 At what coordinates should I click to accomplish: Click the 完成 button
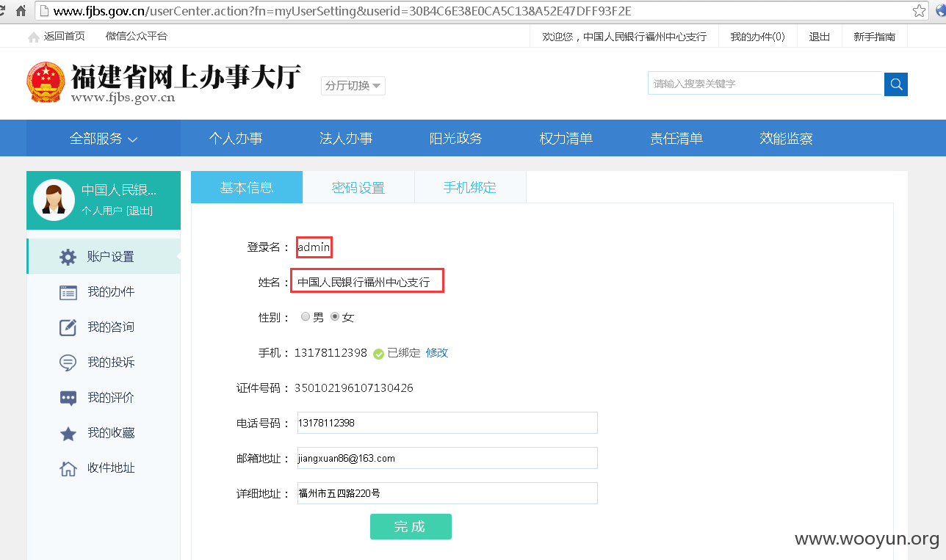[x=411, y=526]
